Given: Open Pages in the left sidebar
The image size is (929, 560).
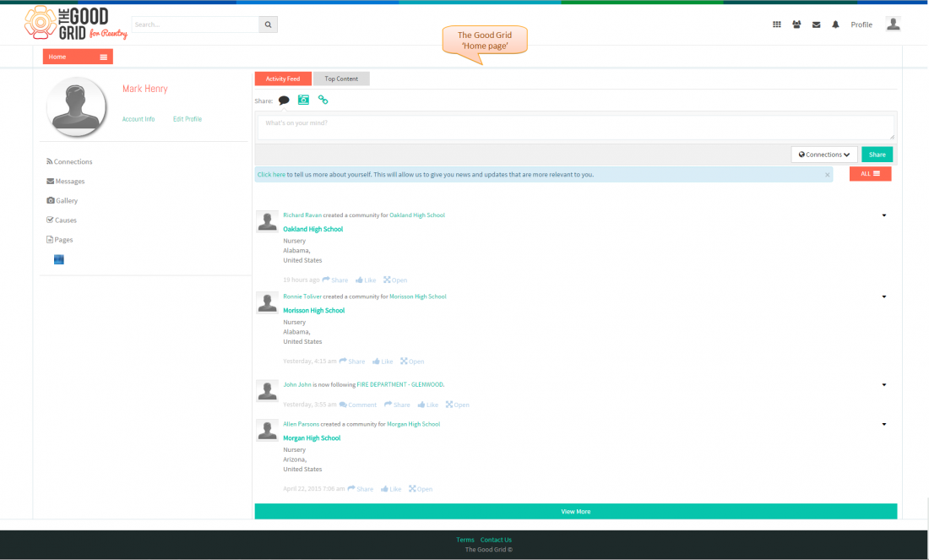Looking at the screenshot, I should pyautogui.click(x=60, y=240).
